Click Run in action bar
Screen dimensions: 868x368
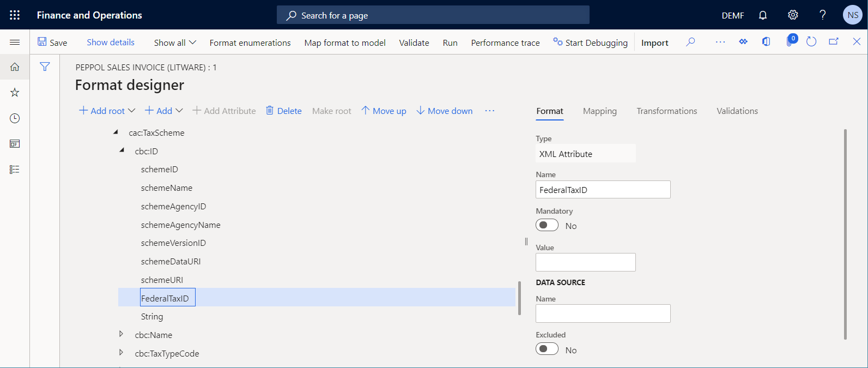tap(450, 43)
